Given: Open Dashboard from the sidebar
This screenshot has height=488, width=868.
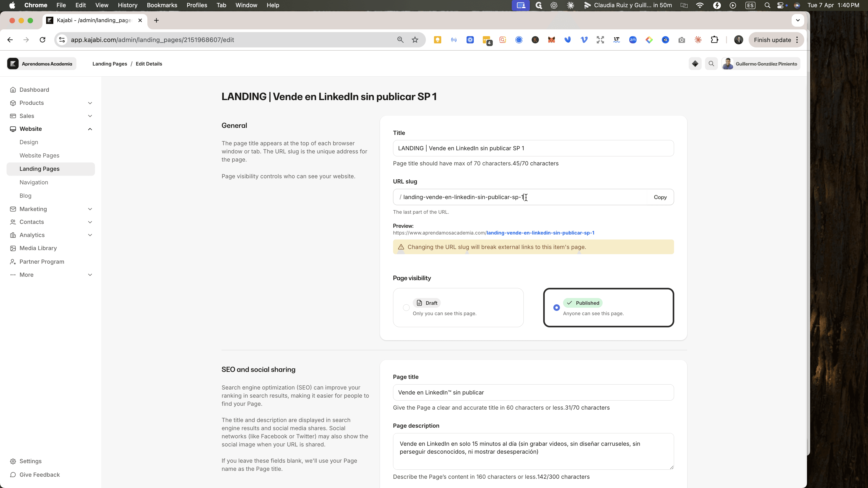Looking at the screenshot, I should [x=34, y=90].
